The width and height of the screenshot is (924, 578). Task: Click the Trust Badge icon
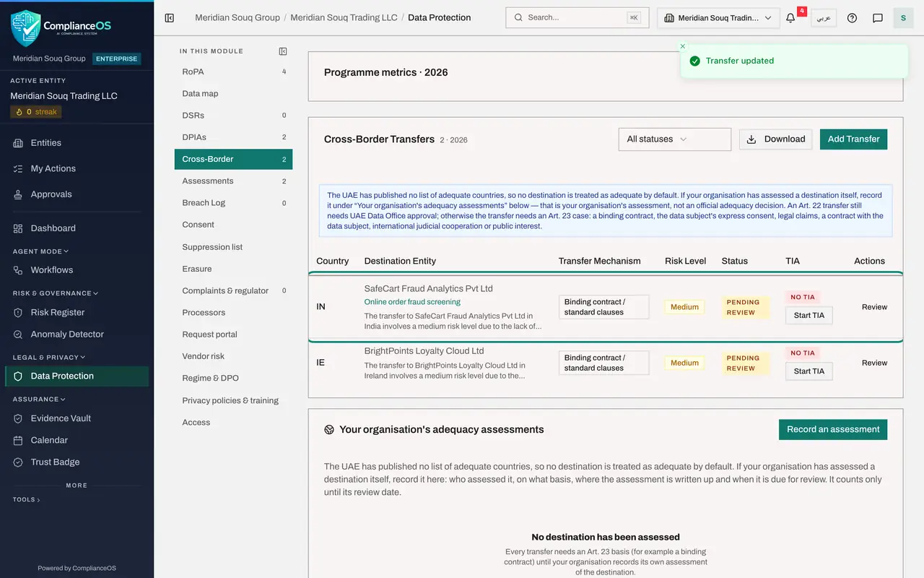point(18,462)
